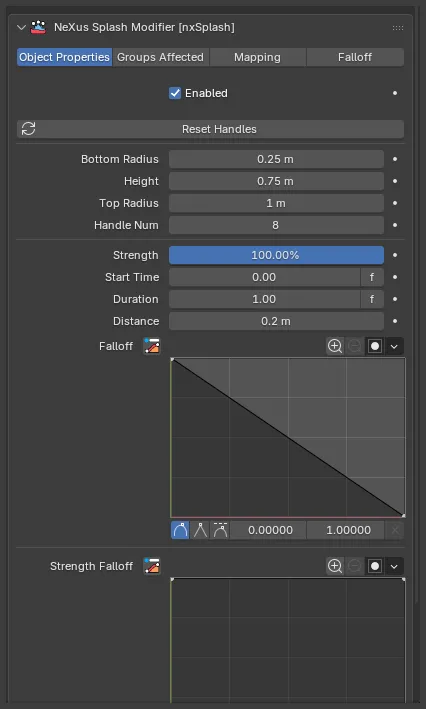The width and height of the screenshot is (426, 709).
Task: Animate the Distance property dot
Action: pos(395,321)
